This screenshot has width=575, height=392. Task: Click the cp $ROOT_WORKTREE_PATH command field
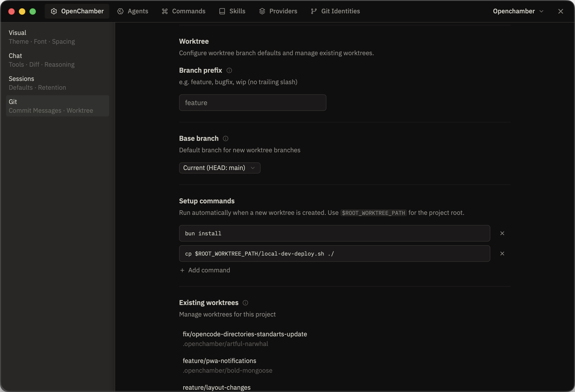[334, 254]
